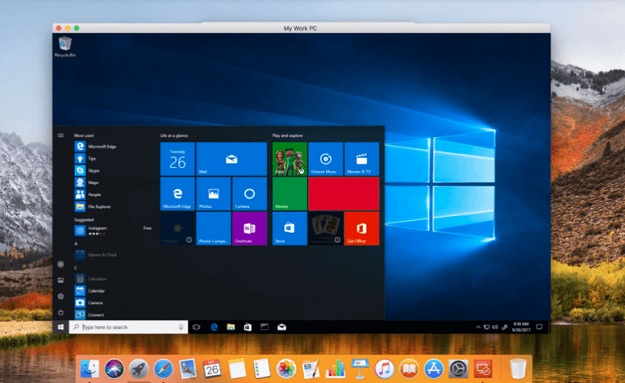Open Safari in the macOS Dock
This screenshot has height=383, width=625.
(163, 369)
